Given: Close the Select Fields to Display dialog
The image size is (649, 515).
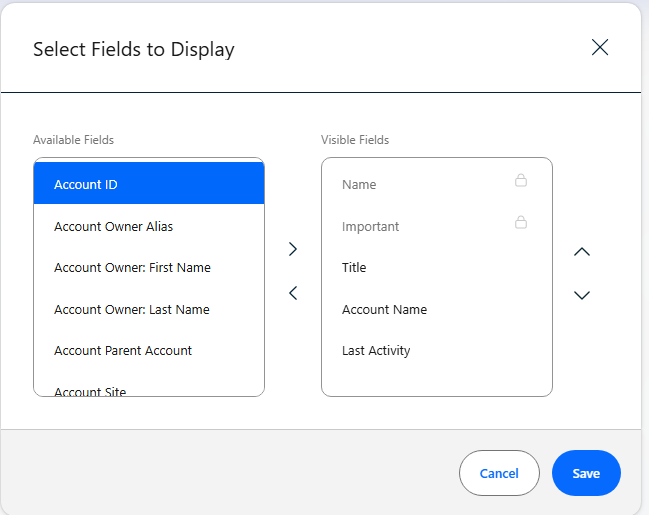Looking at the screenshot, I should pyautogui.click(x=600, y=47).
